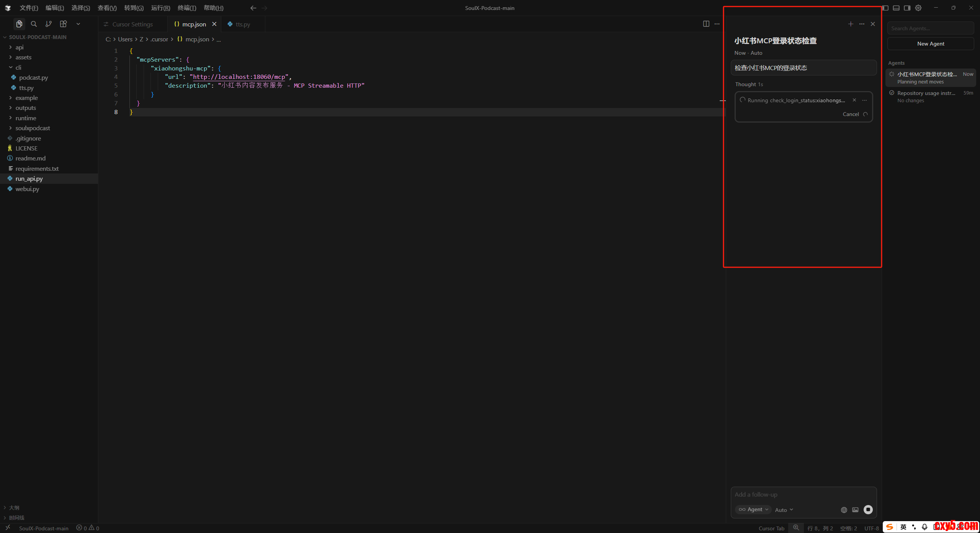The height and width of the screenshot is (533, 980).
Task: Open the Extensions view icon
Action: click(x=63, y=24)
